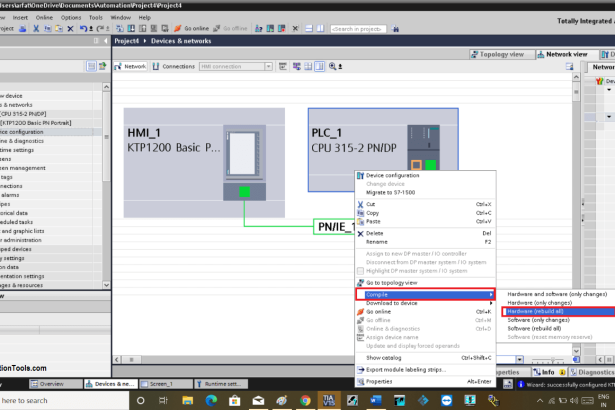Click the PN/IE_1 network label

(x=334, y=227)
